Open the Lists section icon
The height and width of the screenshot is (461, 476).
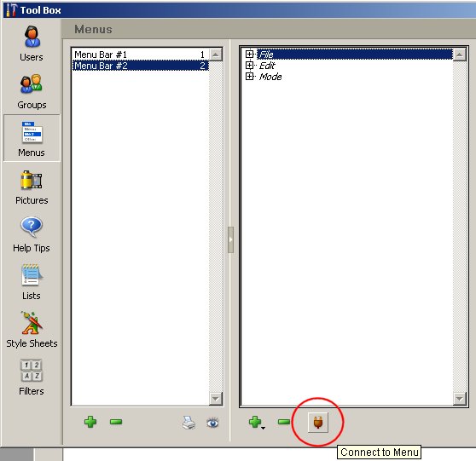[32, 274]
